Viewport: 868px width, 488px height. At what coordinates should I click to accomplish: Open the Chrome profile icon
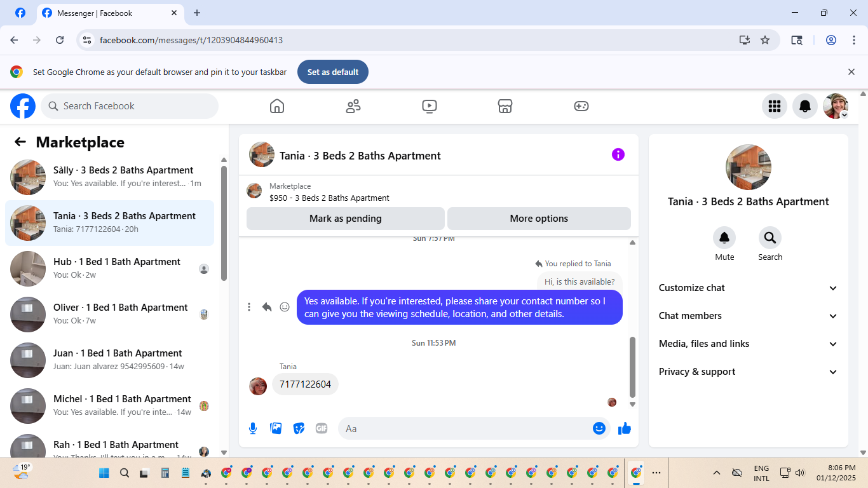[831, 40]
